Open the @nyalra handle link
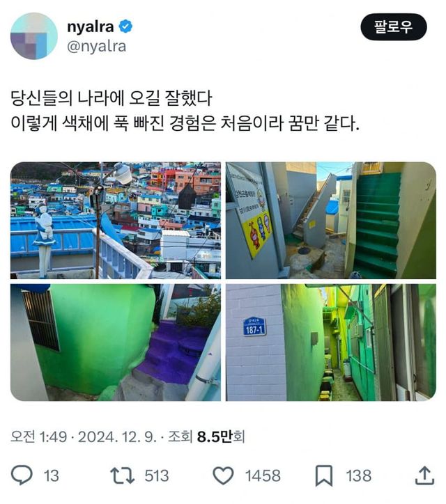 [96, 46]
